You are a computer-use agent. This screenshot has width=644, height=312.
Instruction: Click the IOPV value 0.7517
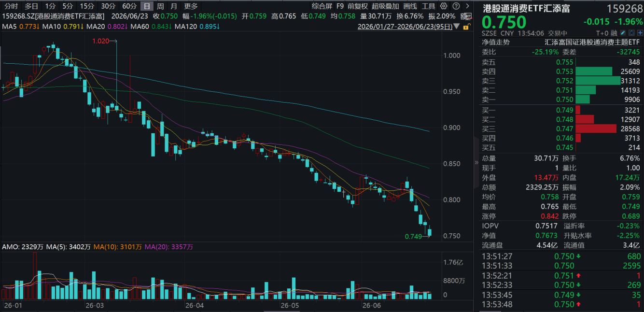tap(546, 226)
